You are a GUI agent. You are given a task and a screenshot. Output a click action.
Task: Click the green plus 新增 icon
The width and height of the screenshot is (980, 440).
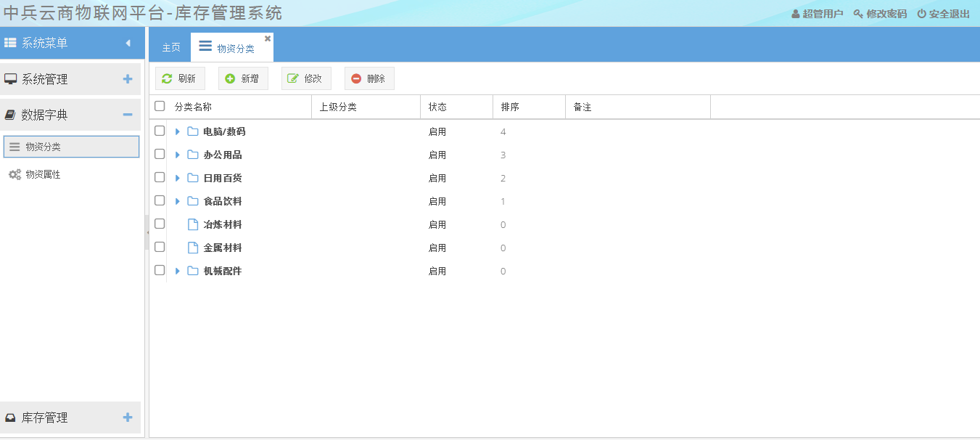click(x=230, y=78)
